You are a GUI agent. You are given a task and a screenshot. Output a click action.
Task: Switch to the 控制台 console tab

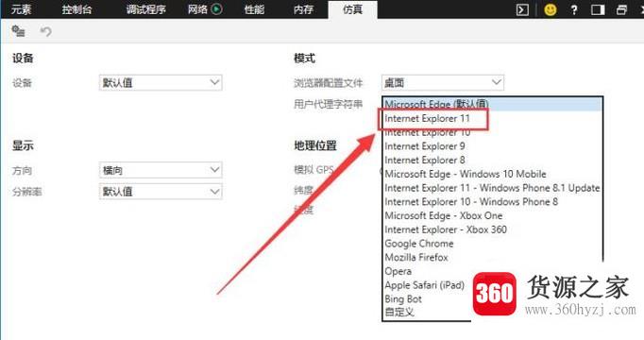pyautogui.click(x=76, y=9)
